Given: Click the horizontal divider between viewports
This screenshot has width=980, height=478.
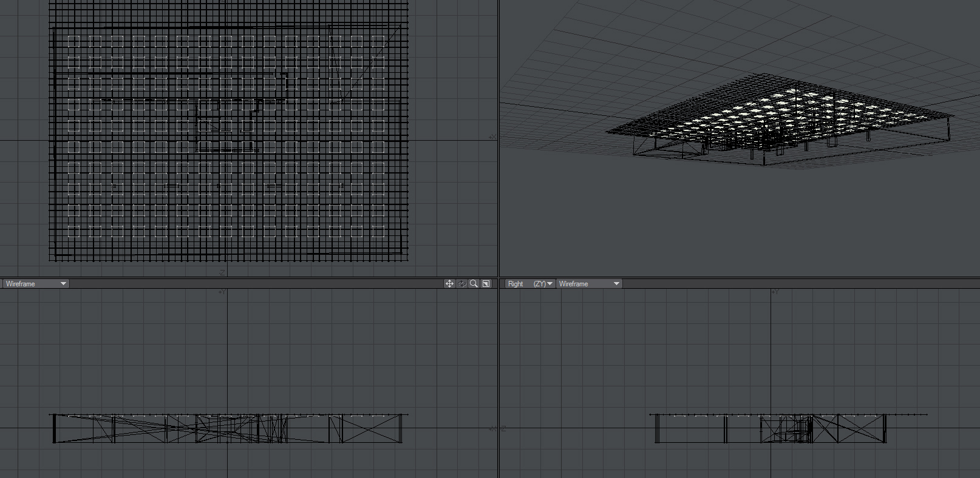Looking at the screenshot, I should pos(243,278).
